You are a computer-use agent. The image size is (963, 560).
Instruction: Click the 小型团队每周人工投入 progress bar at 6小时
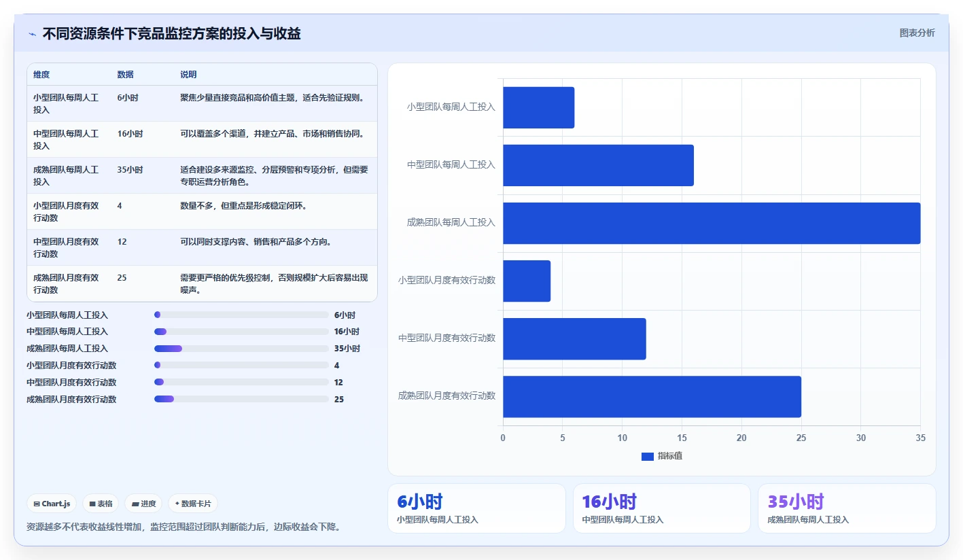(241, 315)
